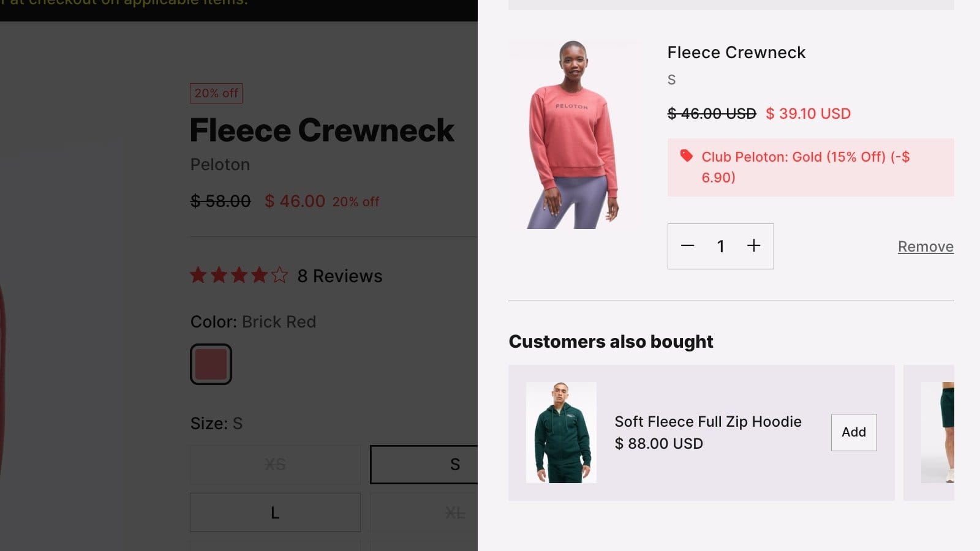Click the Fleece Crewneck cart item thumbnail
980x551 pixels.
click(x=574, y=135)
